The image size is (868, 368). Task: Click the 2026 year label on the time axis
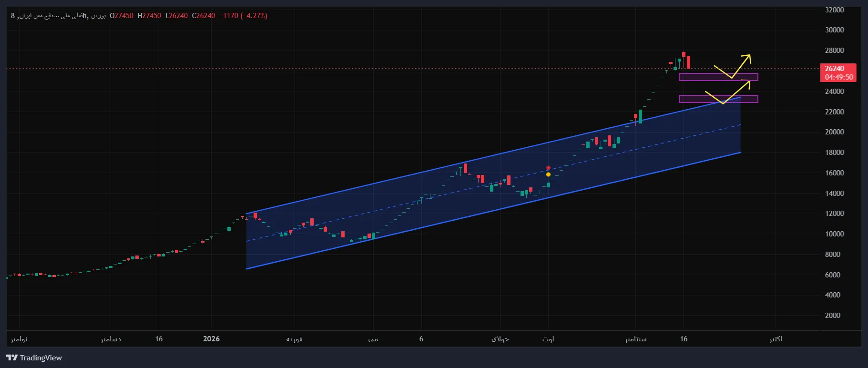pos(211,339)
